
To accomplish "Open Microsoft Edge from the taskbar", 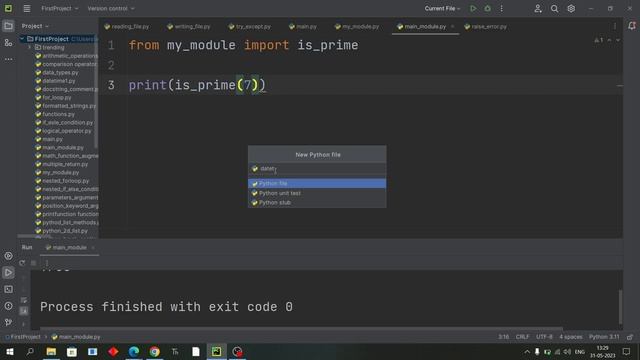I will (134, 351).
